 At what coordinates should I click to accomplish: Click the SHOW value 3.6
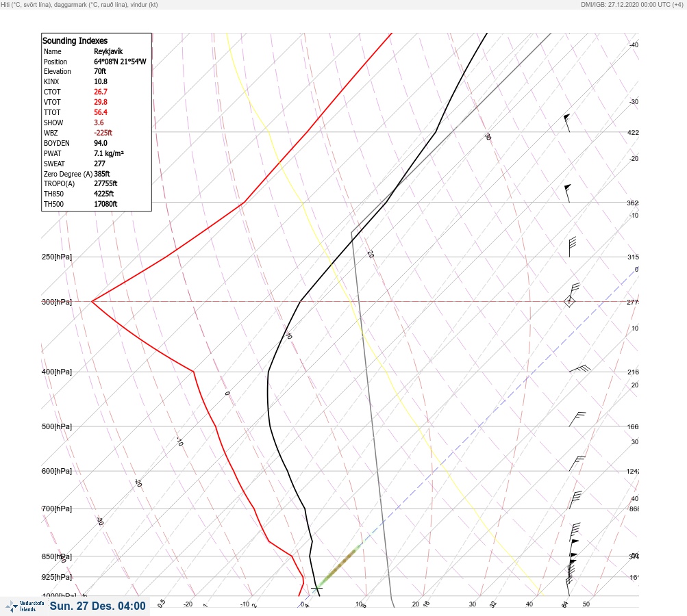coord(99,123)
